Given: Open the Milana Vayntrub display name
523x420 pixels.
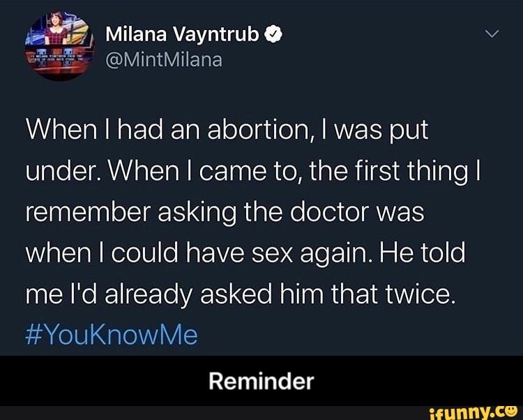Looking at the screenshot, I should (182, 34).
